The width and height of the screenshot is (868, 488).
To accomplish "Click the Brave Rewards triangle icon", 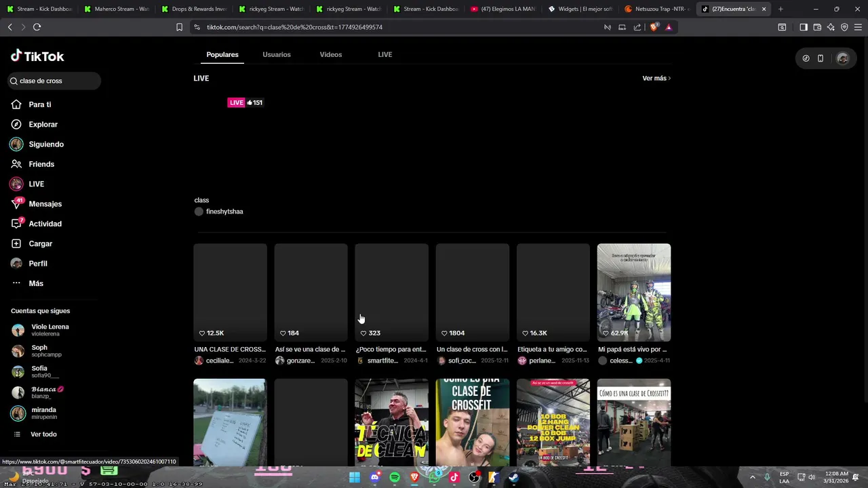I will point(669,27).
